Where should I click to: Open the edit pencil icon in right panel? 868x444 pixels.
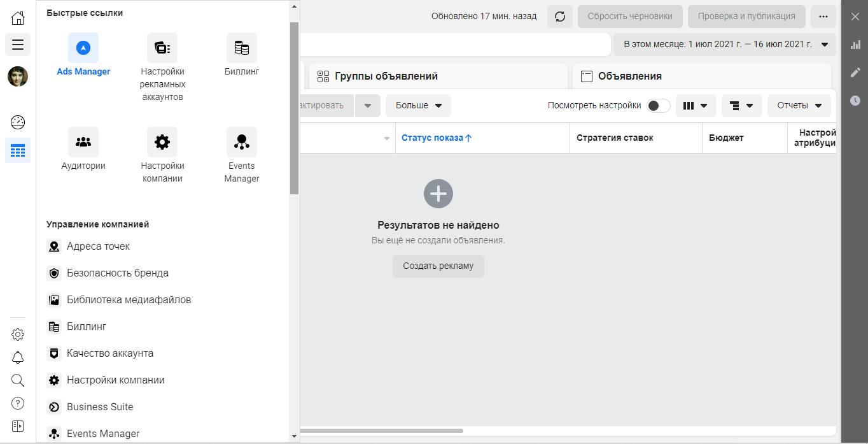[855, 73]
